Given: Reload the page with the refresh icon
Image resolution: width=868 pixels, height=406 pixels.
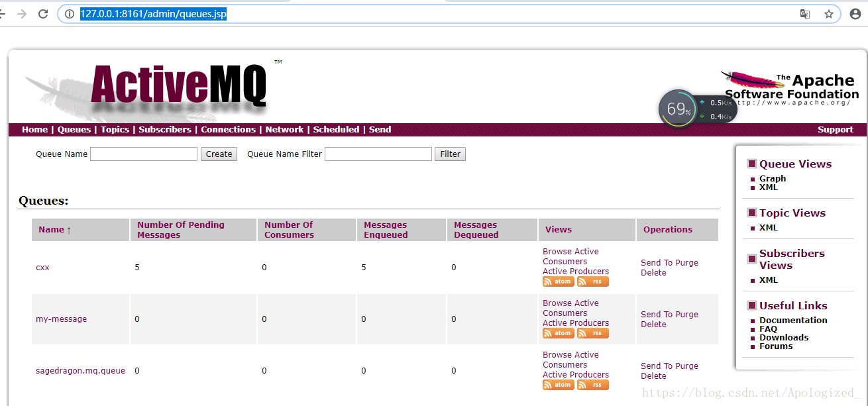Looking at the screenshot, I should click(x=43, y=14).
